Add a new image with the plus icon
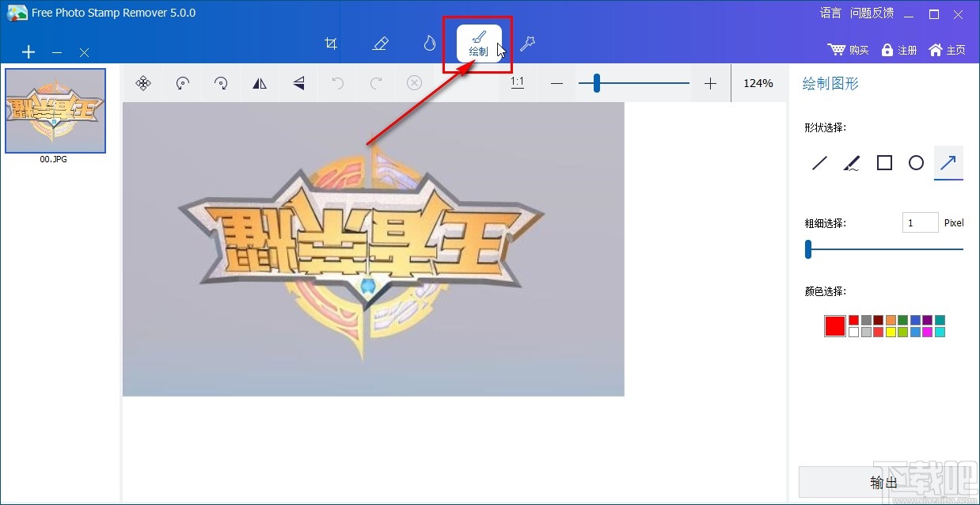The height and width of the screenshot is (505, 980). (x=28, y=51)
